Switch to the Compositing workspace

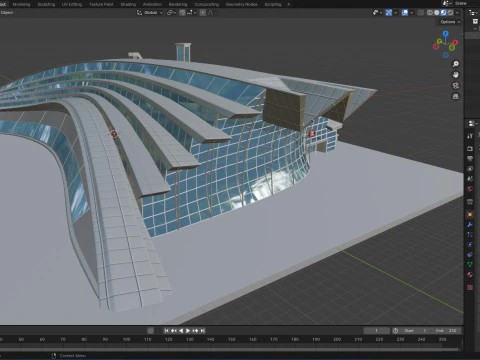click(x=207, y=4)
